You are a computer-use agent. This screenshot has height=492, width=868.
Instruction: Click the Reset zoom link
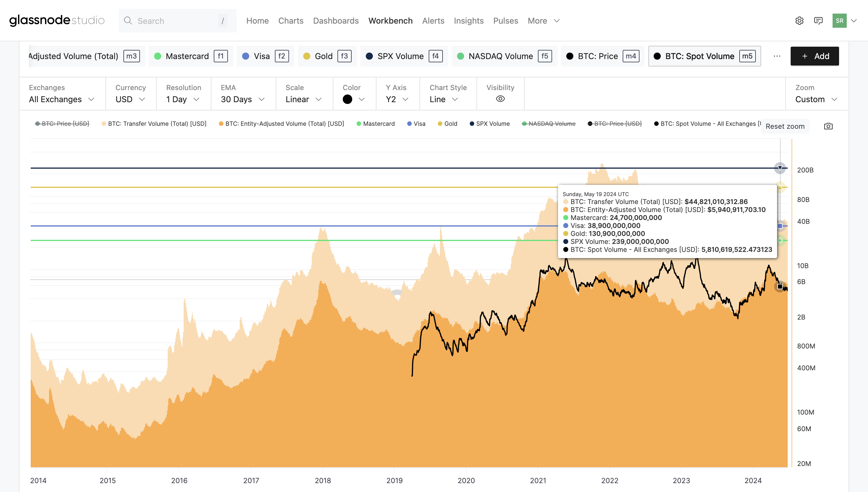785,125
